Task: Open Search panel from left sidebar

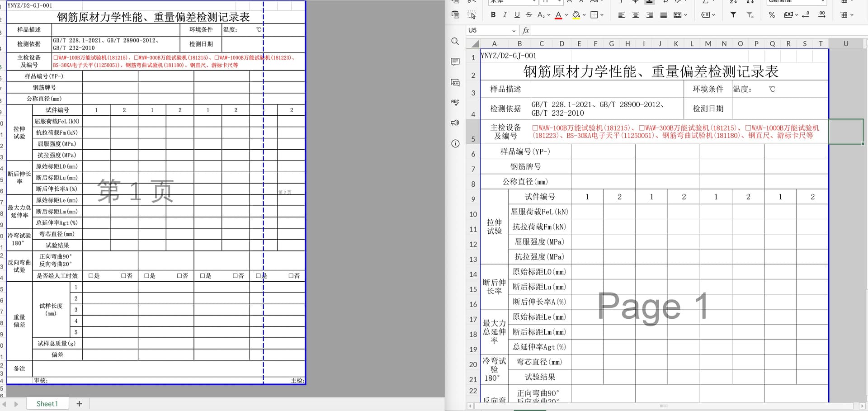Action: tap(455, 41)
